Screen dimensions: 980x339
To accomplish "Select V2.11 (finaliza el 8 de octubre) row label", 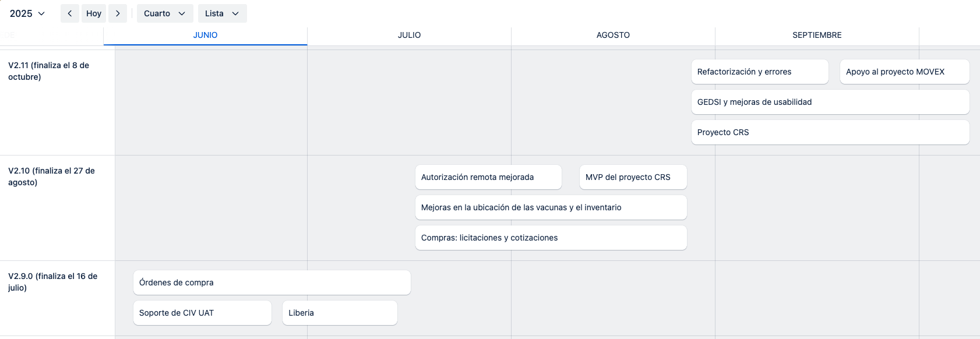I will 49,71.
